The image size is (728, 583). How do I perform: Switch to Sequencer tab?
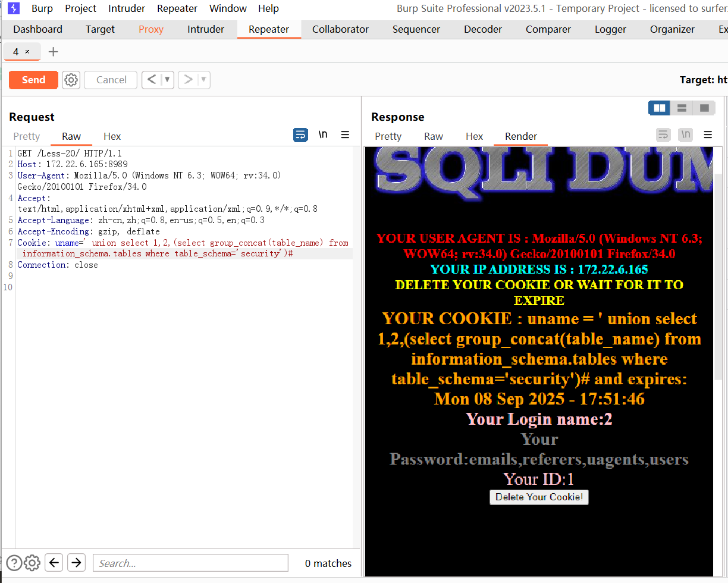pyautogui.click(x=416, y=29)
